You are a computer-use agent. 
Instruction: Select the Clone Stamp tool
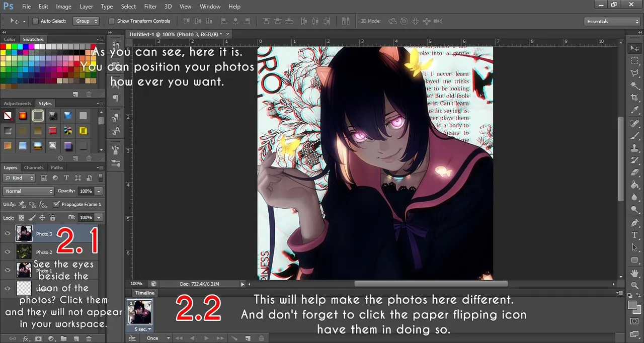(x=634, y=148)
